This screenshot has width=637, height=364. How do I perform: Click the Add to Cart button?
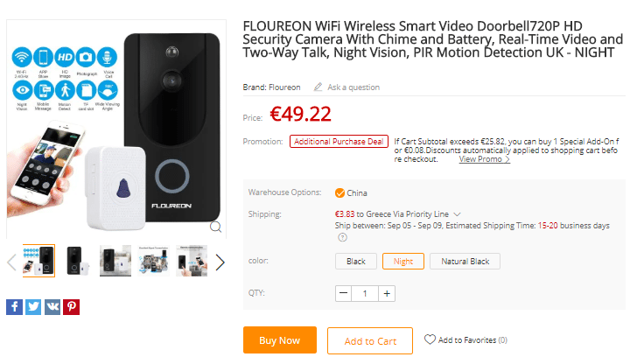369,340
